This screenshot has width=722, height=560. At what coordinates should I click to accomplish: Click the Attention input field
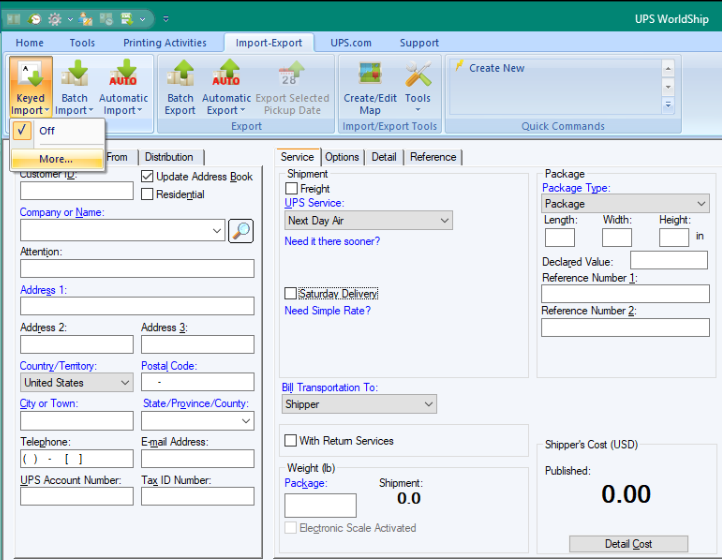point(137,268)
